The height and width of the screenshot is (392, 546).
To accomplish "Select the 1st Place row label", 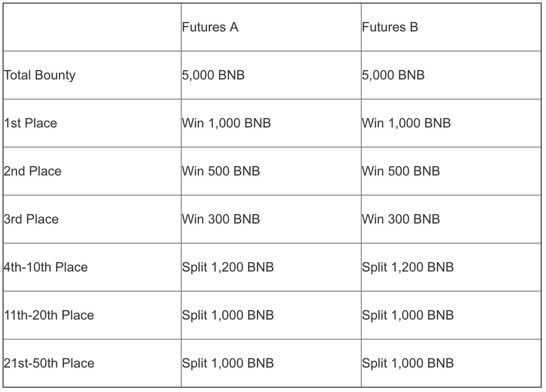I will (30, 123).
